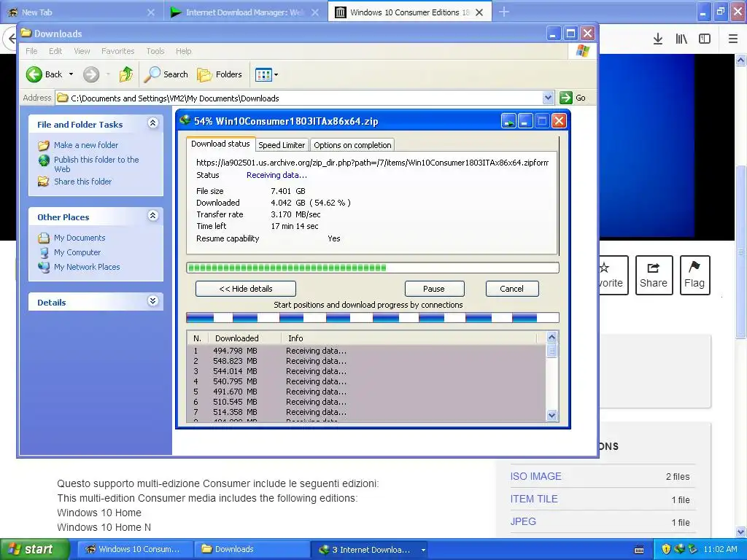The image size is (747, 560).
Task: Switch to Windows 10 Consum taskbar button
Action: (135, 550)
